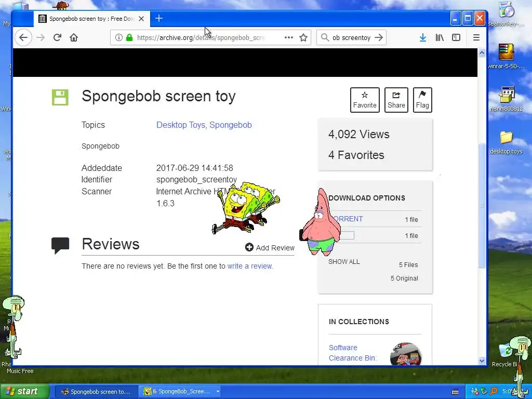Flag this archive item
The height and width of the screenshot is (399, 532).
422,100
